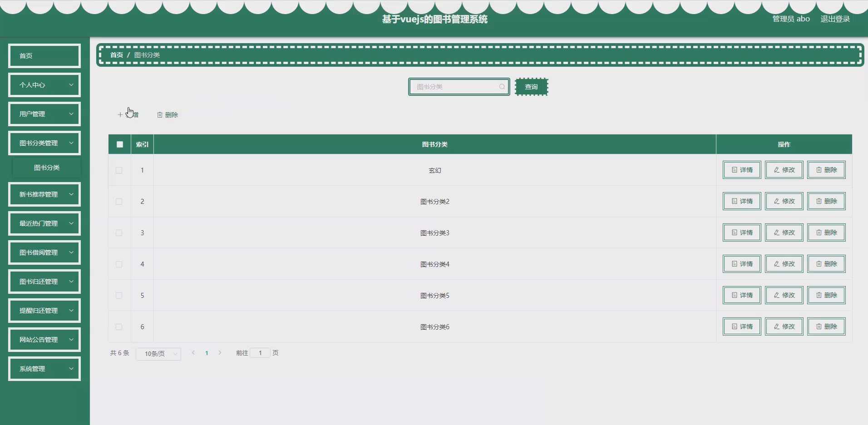Open 详情 on 图书分类5 row

tap(742, 295)
